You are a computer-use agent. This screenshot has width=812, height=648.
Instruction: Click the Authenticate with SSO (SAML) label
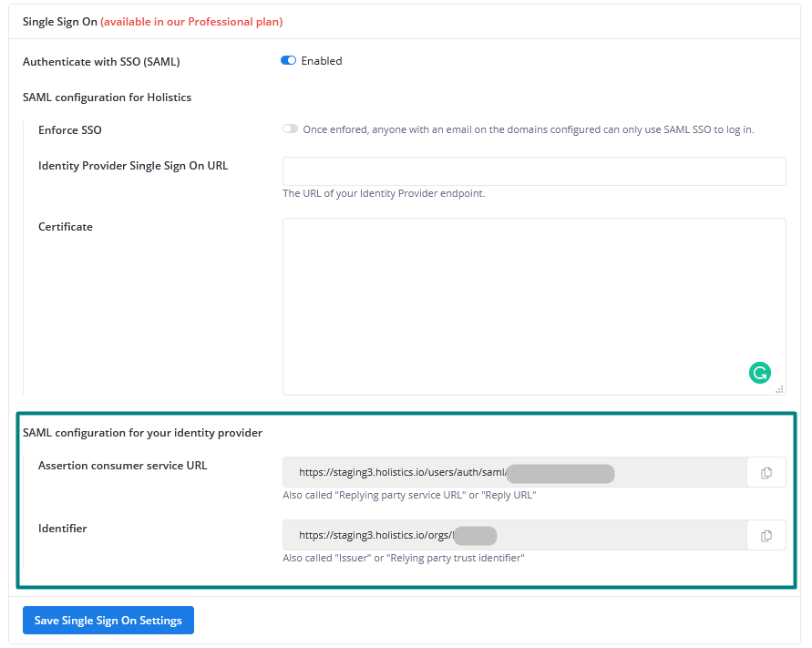[101, 62]
